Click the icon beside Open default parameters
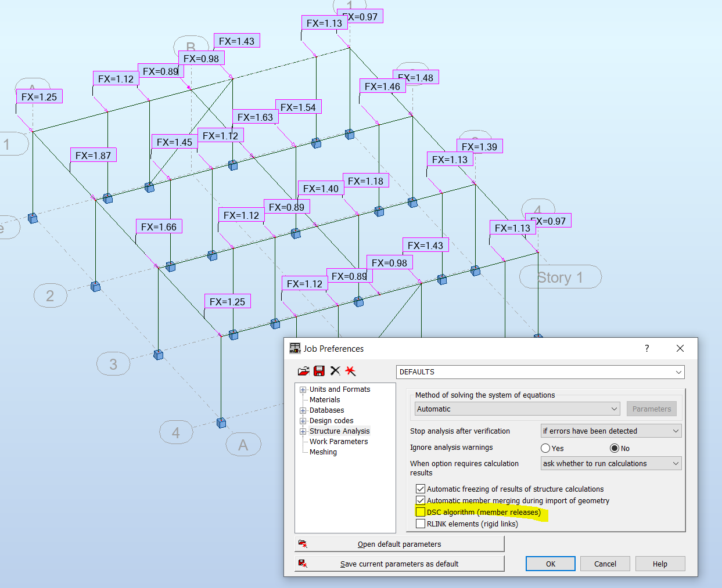The height and width of the screenshot is (588, 722). tap(303, 543)
